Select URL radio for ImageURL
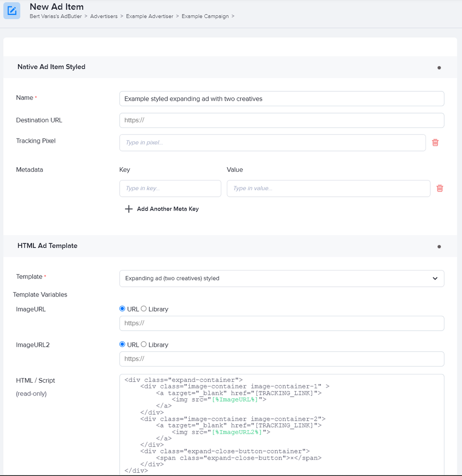Image resolution: width=462 pixels, height=476 pixels. [122, 309]
